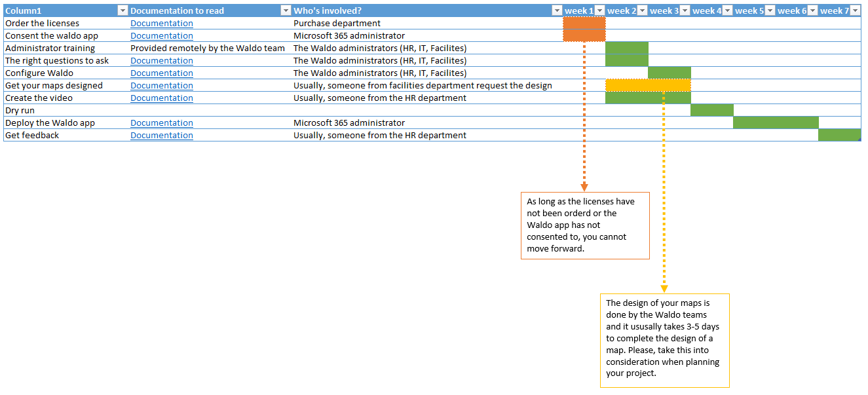Click the week 6 filter arrow
This screenshot has height=395, width=868.
pos(812,10)
